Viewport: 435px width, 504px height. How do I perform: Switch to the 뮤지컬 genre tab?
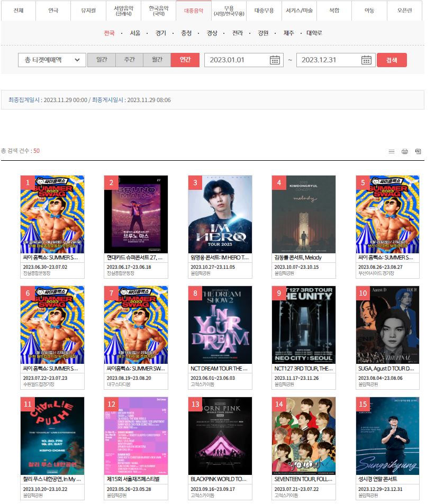88,11
